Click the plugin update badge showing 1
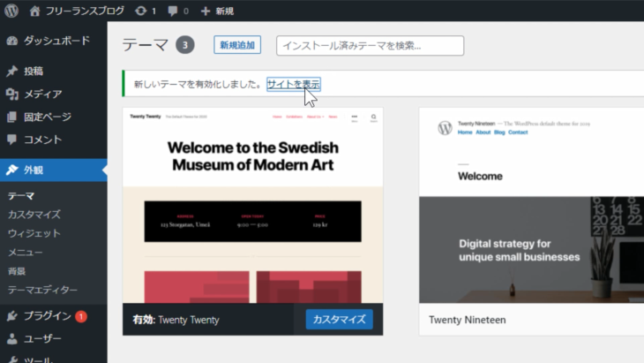Viewport: 644px width, 363px height. click(x=81, y=316)
